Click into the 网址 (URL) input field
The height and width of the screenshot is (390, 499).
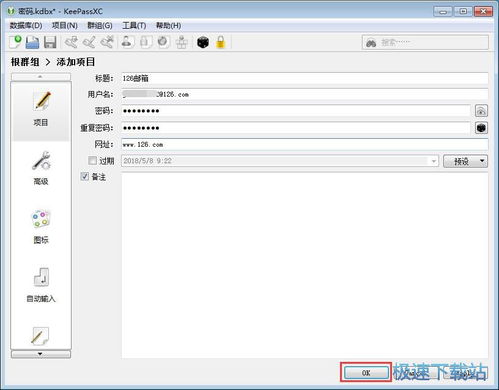pos(305,145)
